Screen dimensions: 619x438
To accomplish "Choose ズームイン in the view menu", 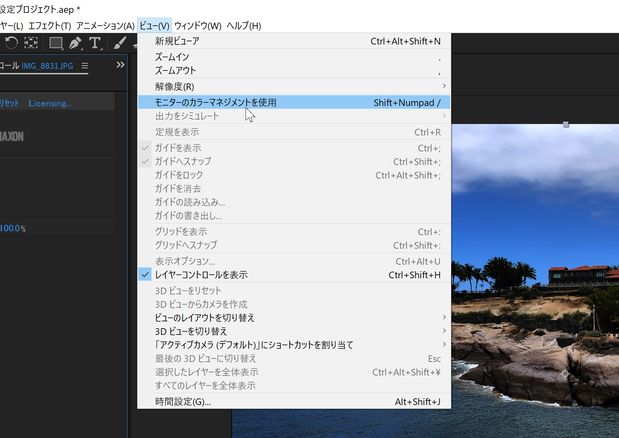I will pos(294,57).
